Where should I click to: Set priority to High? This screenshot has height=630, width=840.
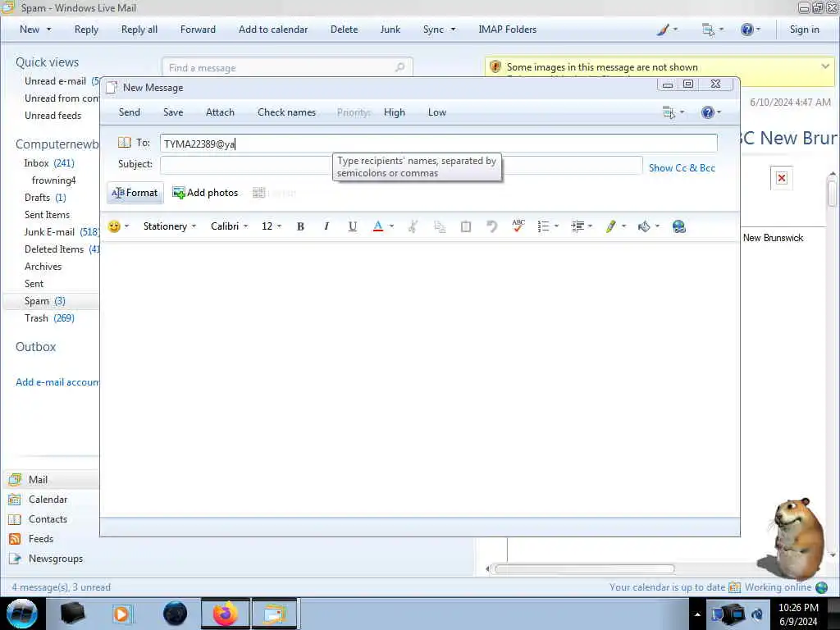tap(395, 112)
